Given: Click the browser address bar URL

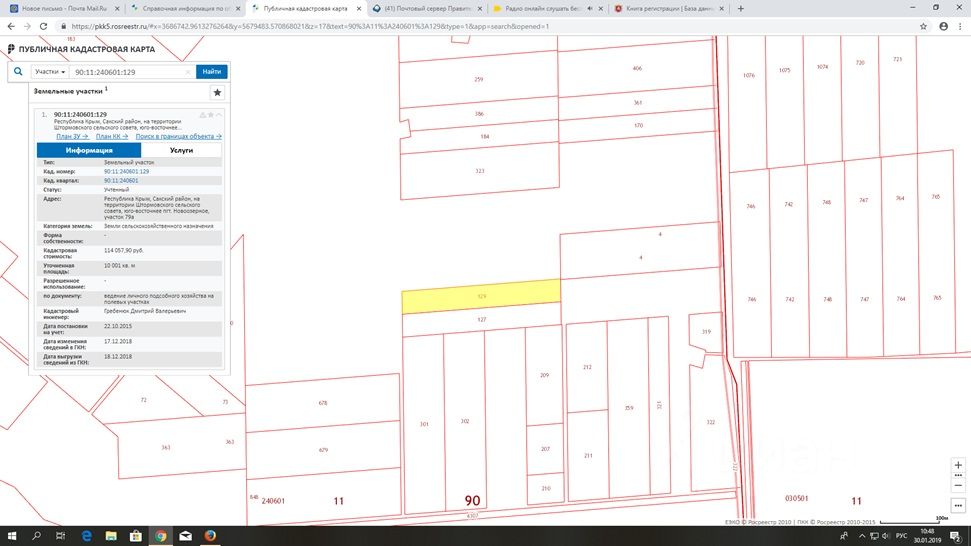Looking at the screenshot, I should (x=310, y=27).
